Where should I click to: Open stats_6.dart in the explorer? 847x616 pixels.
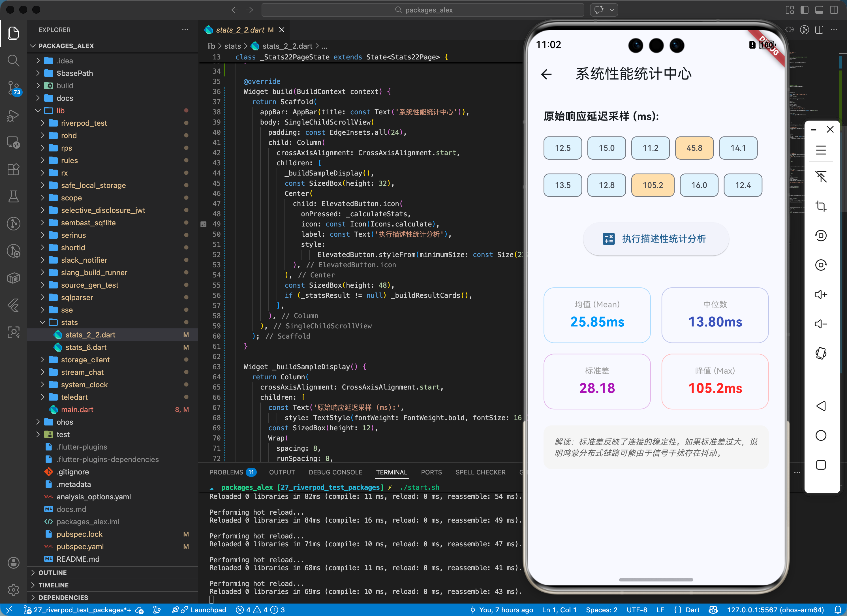(x=86, y=347)
